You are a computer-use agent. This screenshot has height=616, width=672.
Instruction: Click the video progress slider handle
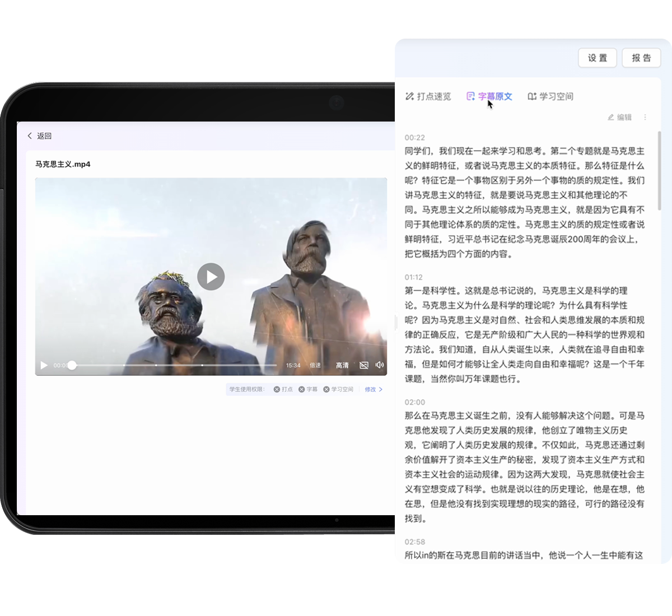click(x=72, y=365)
